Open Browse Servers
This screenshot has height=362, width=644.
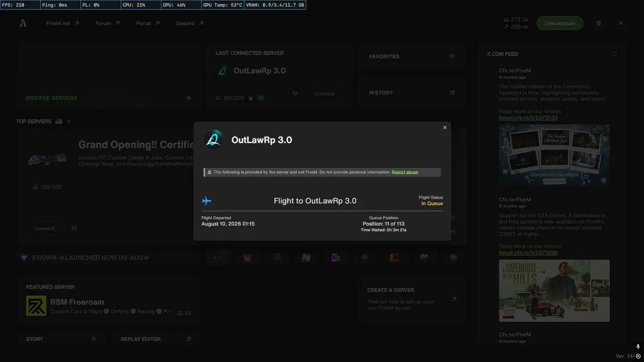click(109, 75)
